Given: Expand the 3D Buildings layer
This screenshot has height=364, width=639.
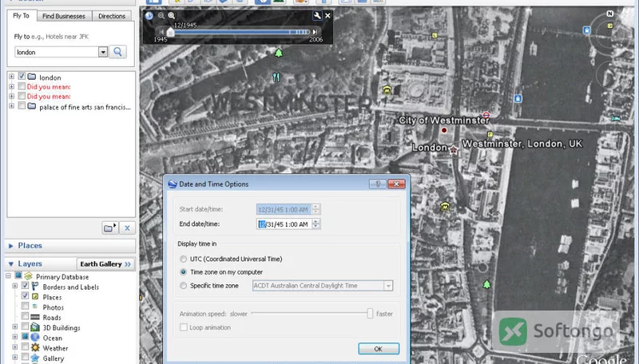Looking at the screenshot, I should [x=15, y=326].
